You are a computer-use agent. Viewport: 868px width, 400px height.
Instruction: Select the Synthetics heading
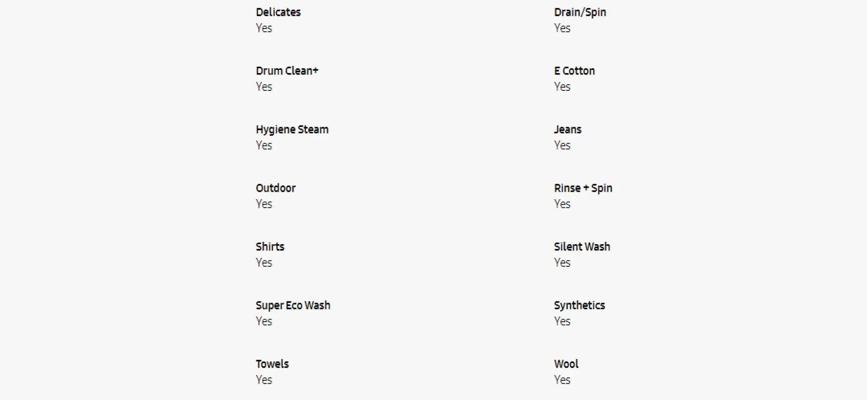point(579,306)
